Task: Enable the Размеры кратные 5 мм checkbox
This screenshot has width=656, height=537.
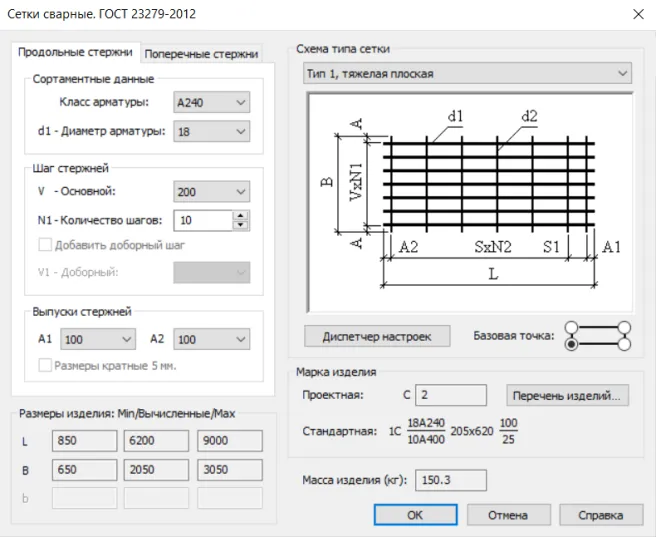Action: coord(45,366)
